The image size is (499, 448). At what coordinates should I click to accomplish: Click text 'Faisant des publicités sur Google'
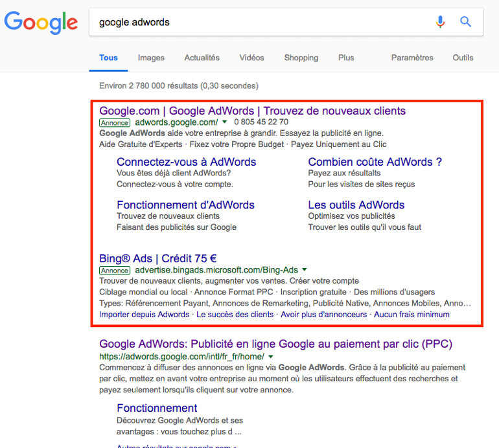[177, 227]
